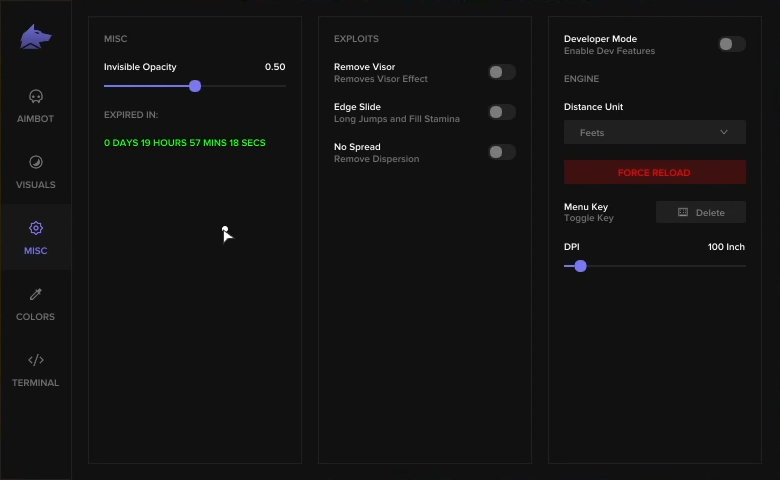The height and width of the screenshot is (480, 780).
Task: Switch to the AIMBOT tab label
Action: (x=35, y=119)
